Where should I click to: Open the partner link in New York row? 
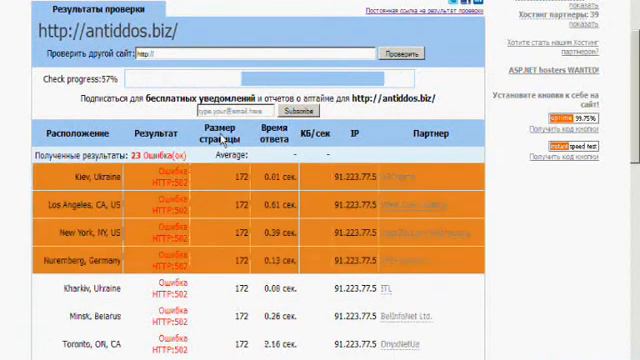click(x=426, y=233)
